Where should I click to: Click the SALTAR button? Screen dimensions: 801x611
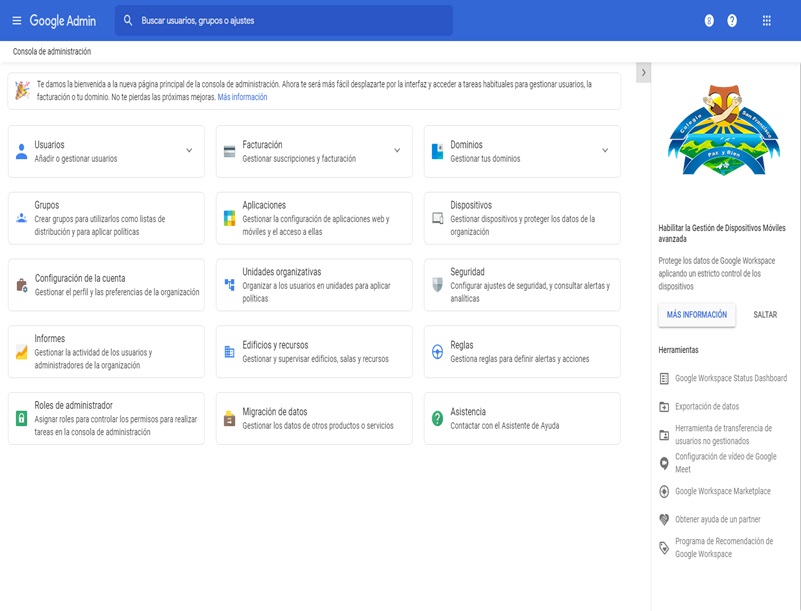765,314
